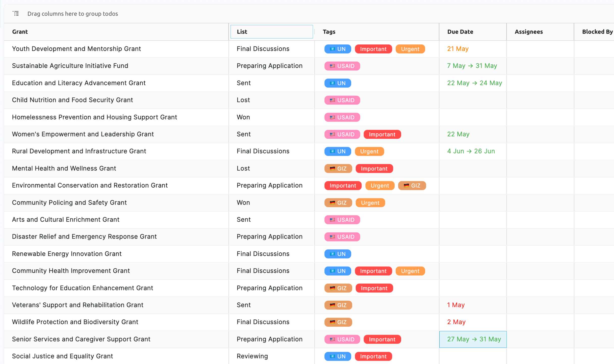
Task: Click the 7 May → 31 May date
Action: [x=472, y=66]
